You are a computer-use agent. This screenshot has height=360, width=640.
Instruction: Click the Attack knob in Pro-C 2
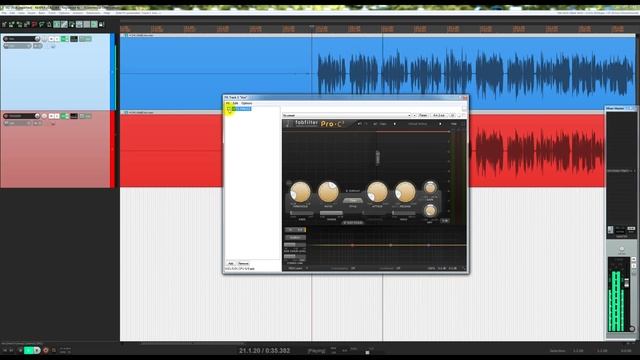[x=377, y=192]
